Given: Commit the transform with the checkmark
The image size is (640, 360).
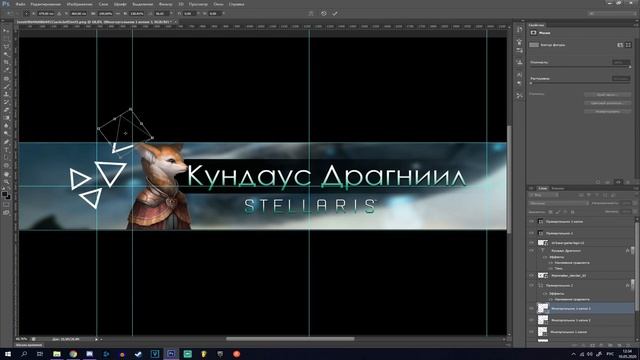Looking at the screenshot, I should (335, 13).
